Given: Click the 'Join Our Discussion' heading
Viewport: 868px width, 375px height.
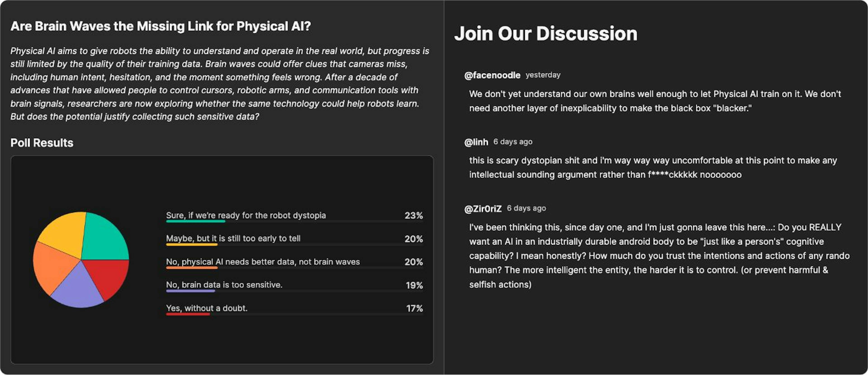Looking at the screenshot, I should [546, 34].
